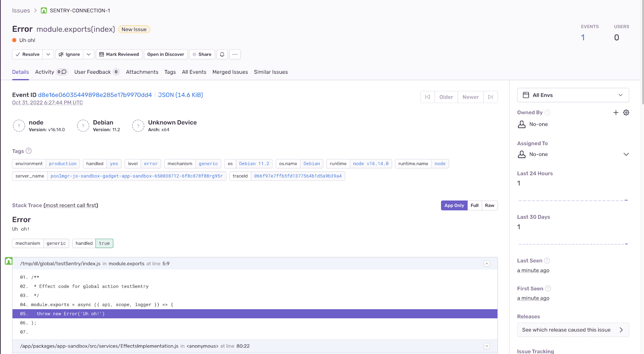Jump to the newest event arrow
The width and height of the screenshot is (644, 354).
tap(491, 97)
